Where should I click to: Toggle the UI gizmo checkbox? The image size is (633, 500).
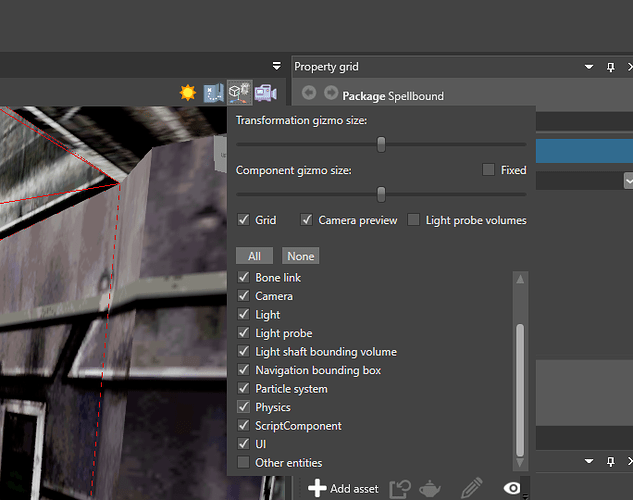click(243, 444)
